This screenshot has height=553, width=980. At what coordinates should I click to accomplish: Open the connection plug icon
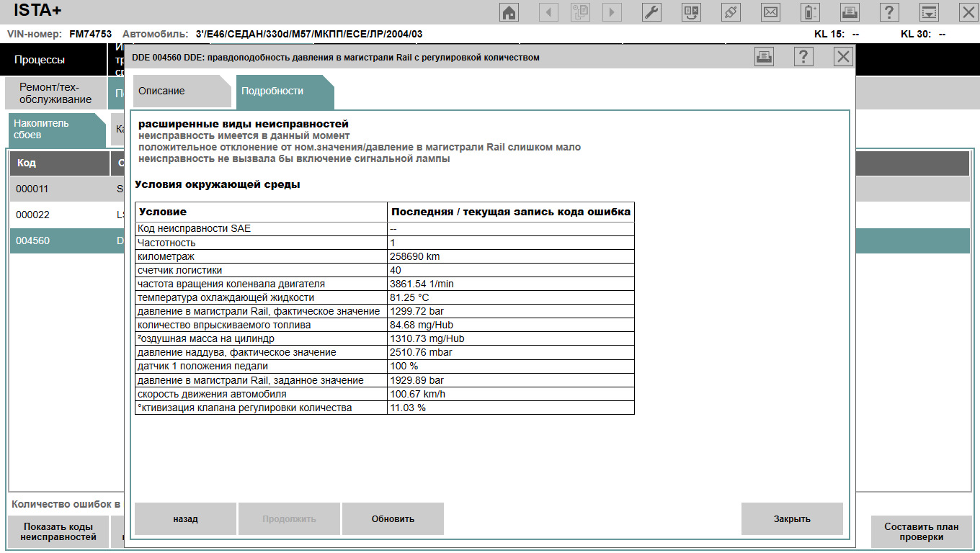point(731,12)
